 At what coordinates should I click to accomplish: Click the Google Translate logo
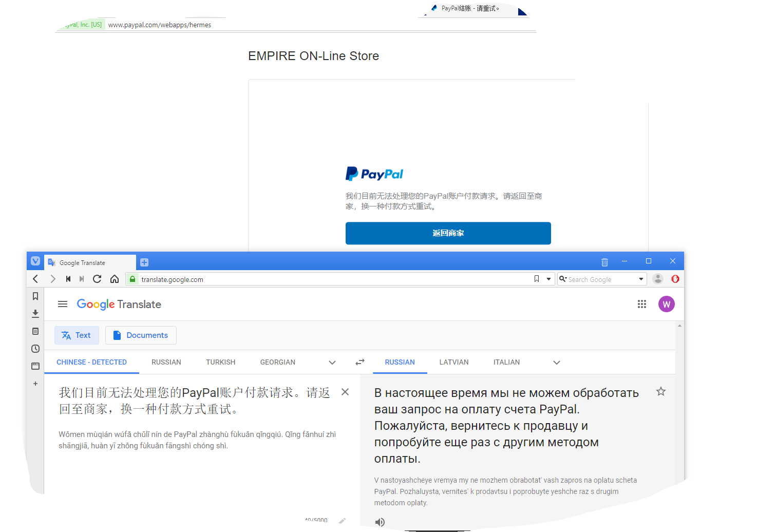click(x=119, y=305)
